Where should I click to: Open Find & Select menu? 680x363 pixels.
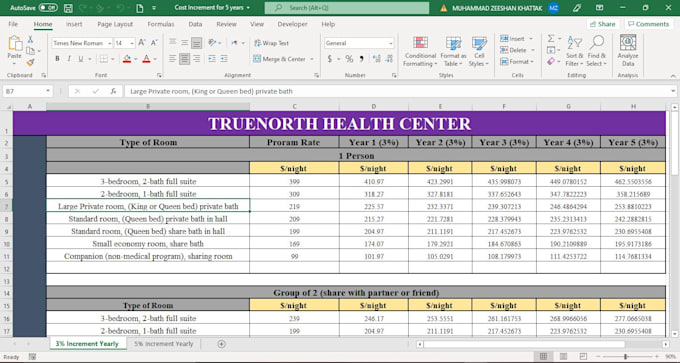597,51
